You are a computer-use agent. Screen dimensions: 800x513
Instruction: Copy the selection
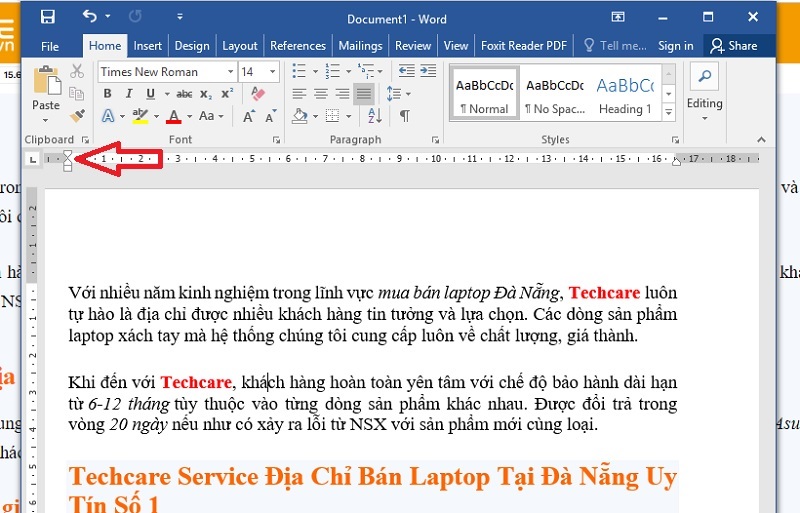click(x=77, y=93)
